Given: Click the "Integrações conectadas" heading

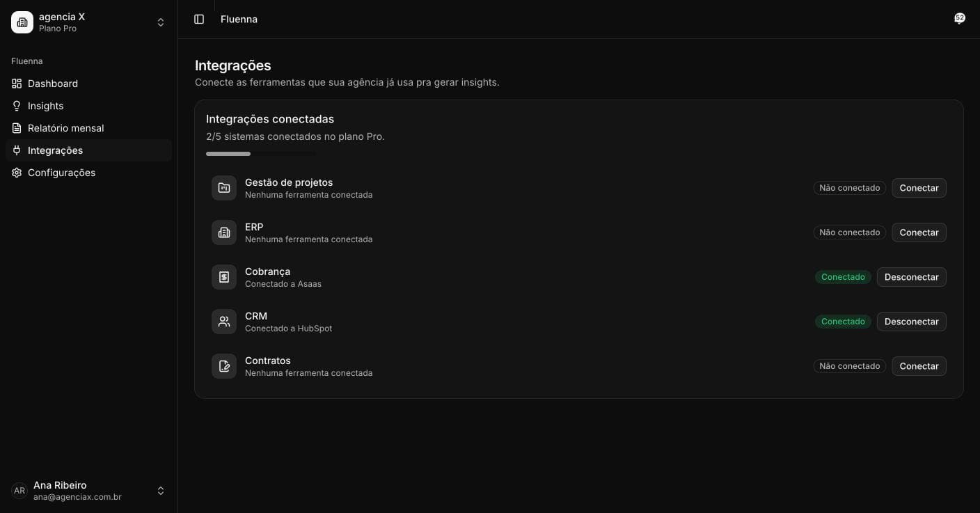Looking at the screenshot, I should coord(270,119).
